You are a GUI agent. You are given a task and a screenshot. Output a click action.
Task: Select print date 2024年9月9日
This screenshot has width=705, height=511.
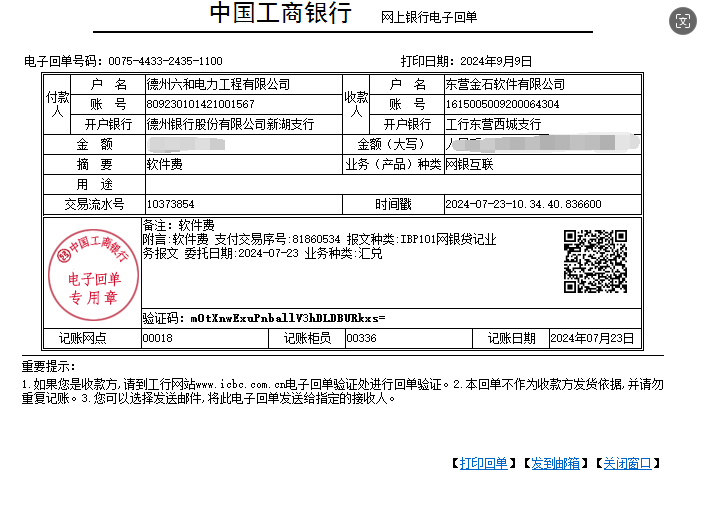pos(496,61)
